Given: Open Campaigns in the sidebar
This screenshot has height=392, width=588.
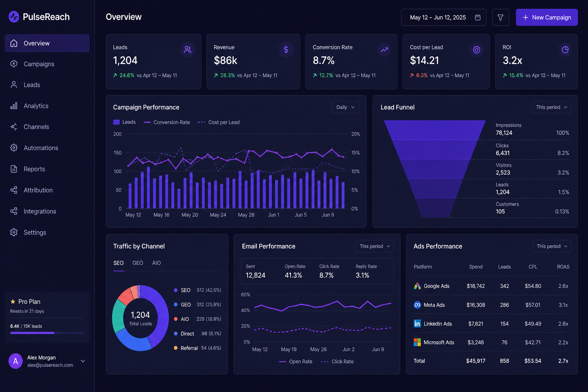Looking at the screenshot, I should (x=47, y=64).
